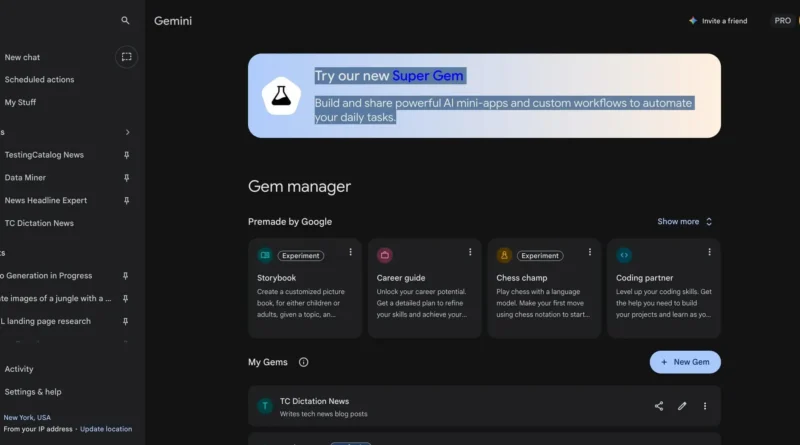Click the Experiment badge on Storybook card
This screenshot has height=445, width=800.
click(x=301, y=256)
